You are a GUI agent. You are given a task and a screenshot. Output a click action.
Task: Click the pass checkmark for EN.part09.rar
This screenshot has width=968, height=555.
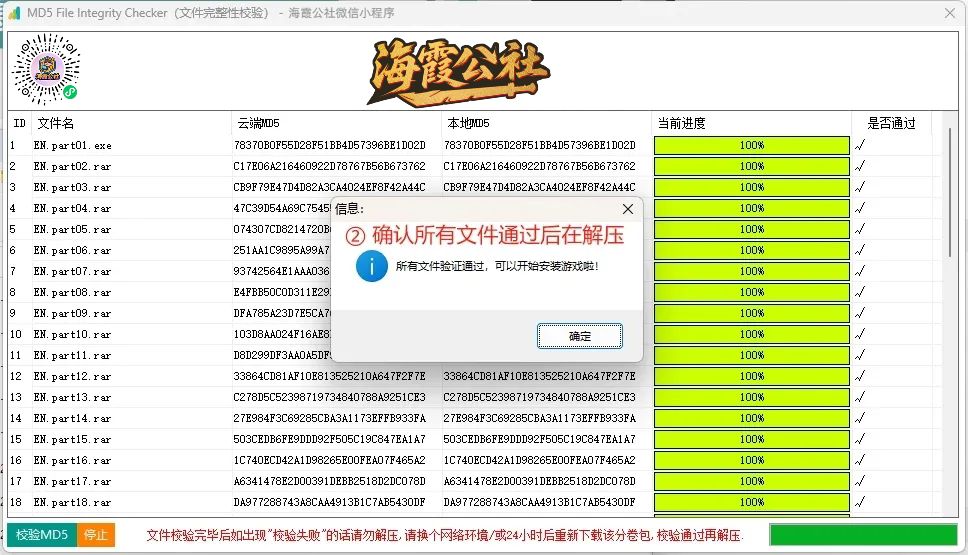pyautogui.click(x=860, y=313)
